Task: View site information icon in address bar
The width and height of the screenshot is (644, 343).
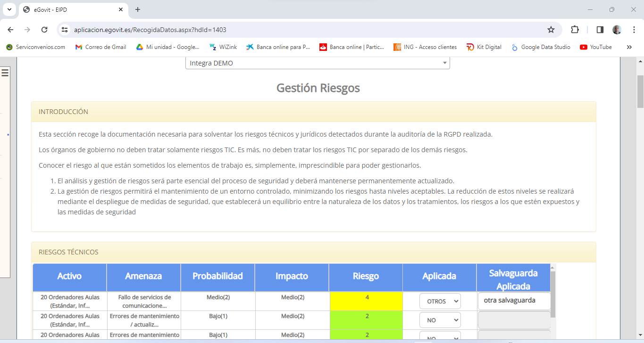Action: 65,30
